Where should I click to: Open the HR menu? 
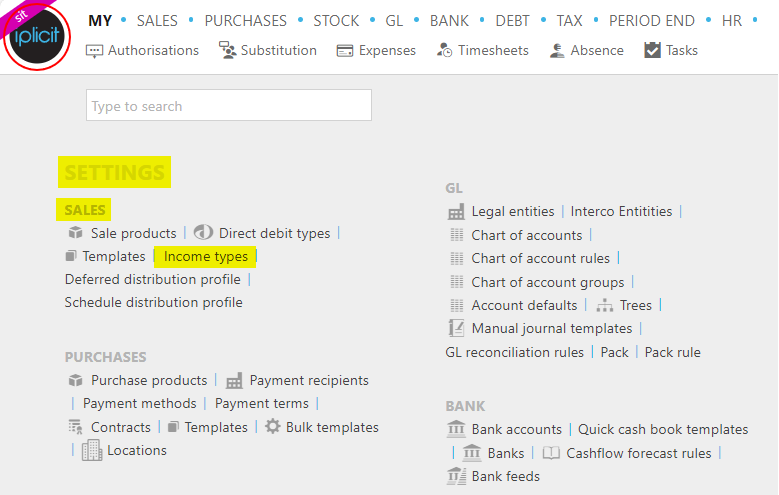tap(732, 21)
